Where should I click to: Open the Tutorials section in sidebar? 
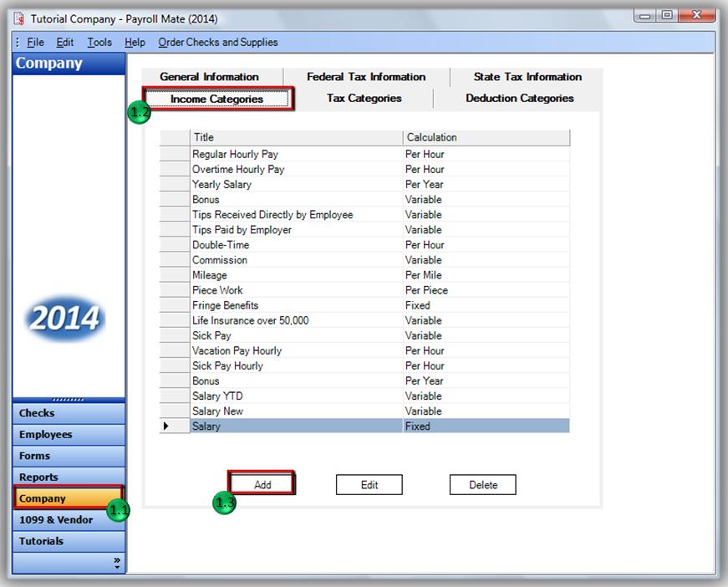(x=69, y=542)
